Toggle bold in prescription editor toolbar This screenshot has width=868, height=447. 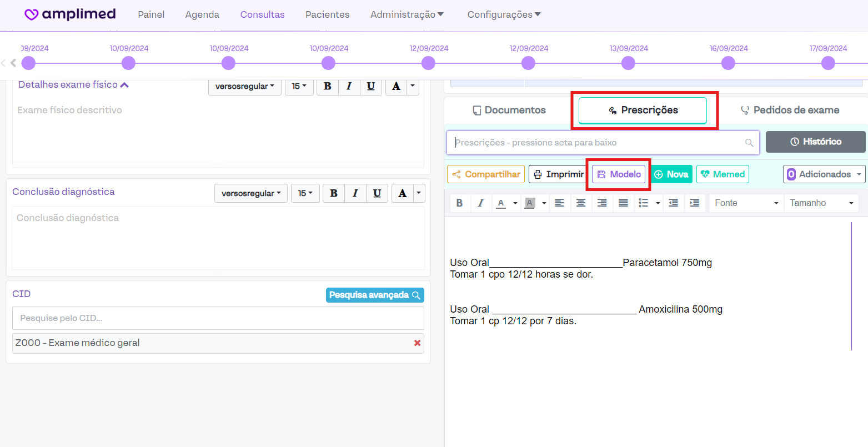click(459, 203)
